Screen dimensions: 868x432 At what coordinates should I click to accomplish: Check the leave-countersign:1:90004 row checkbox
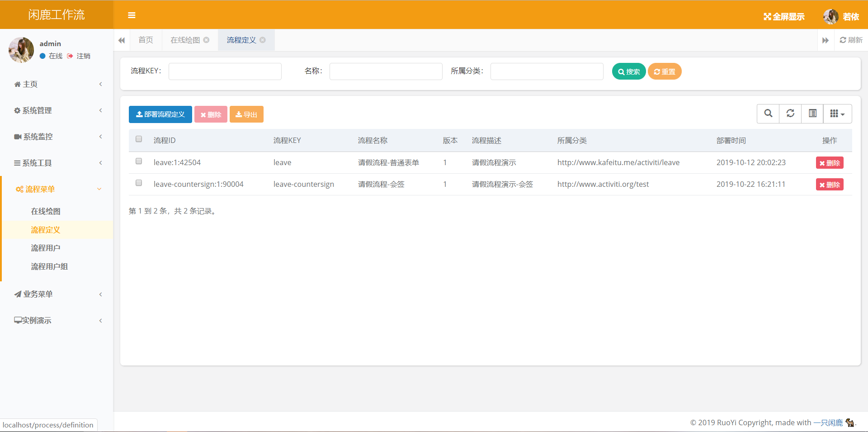tap(139, 183)
